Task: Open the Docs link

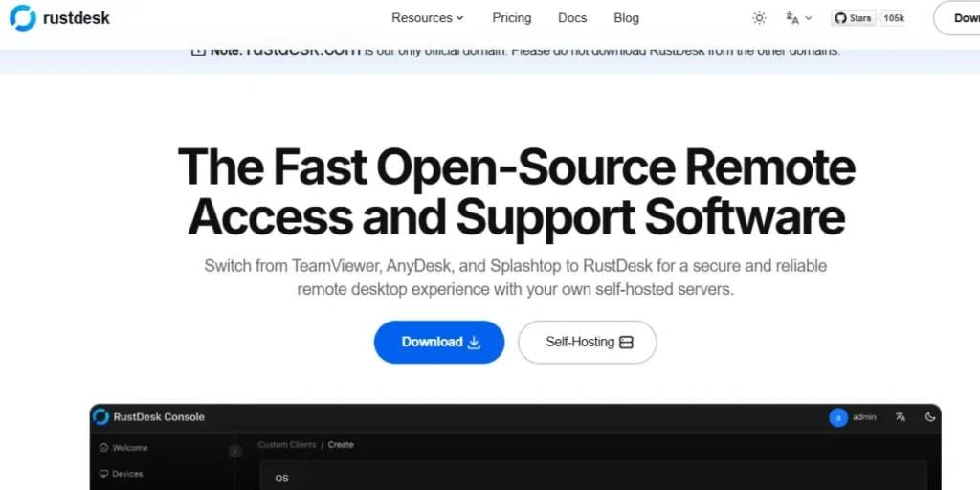Action: tap(572, 18)
